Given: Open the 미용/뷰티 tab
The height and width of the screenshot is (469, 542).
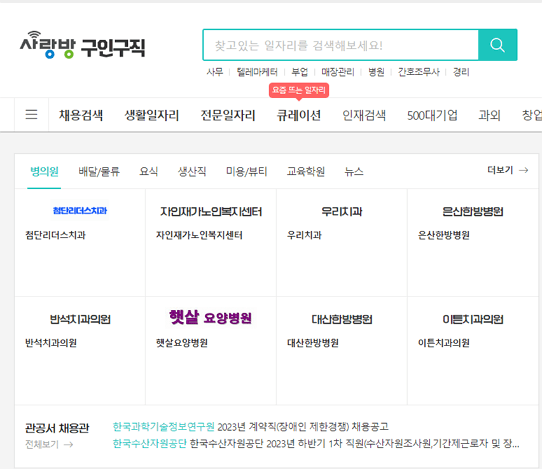Looking at the screenshot, I should pyautogui.click(x=246, y=171).
